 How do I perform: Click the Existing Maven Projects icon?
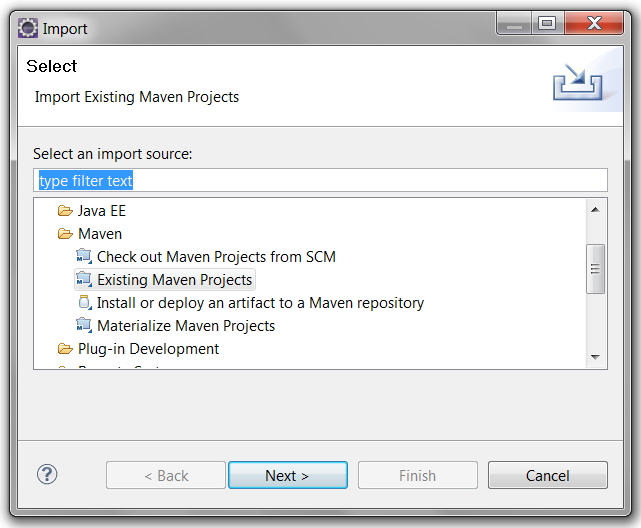pyautogui.click(x=84, y=279)
